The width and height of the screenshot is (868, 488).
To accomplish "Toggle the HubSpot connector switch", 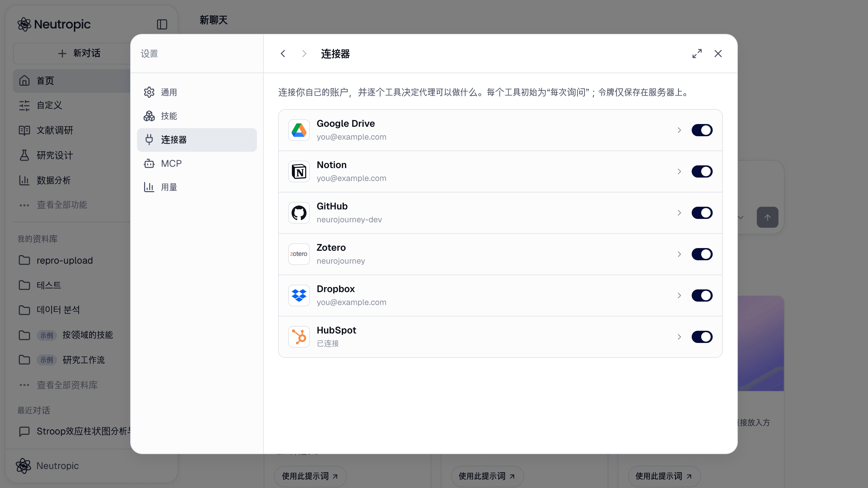I will (x=702, y=337).
